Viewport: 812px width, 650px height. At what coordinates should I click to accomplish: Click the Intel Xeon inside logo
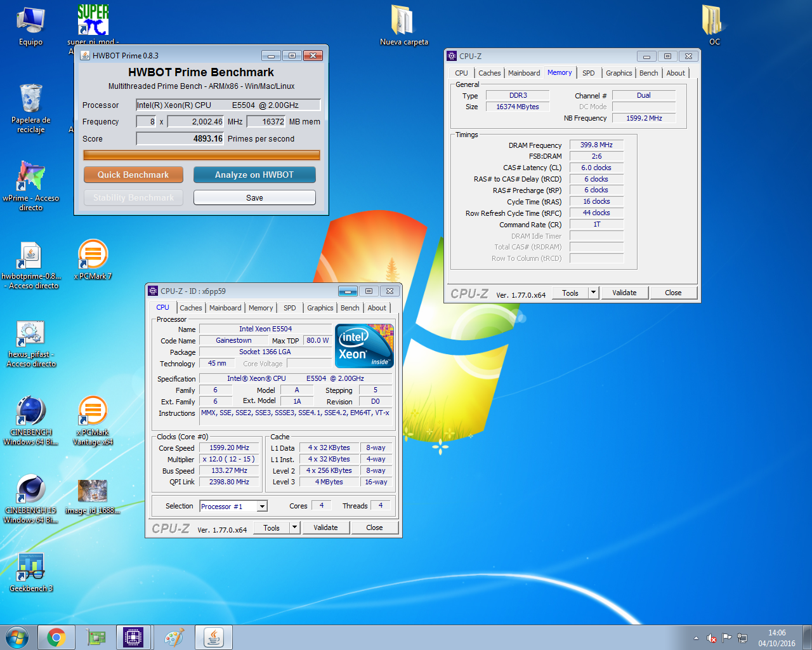pos(364,346)
